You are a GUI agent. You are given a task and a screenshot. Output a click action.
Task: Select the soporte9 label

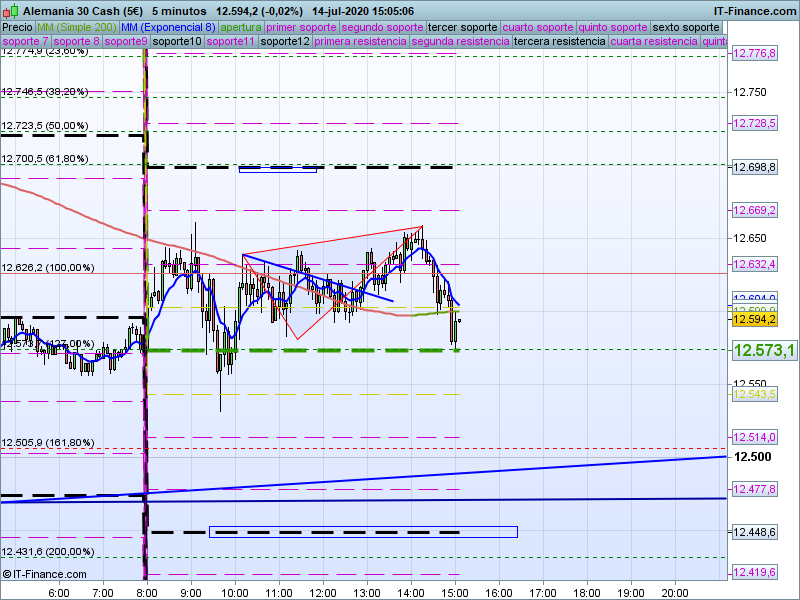pos(126,41)
